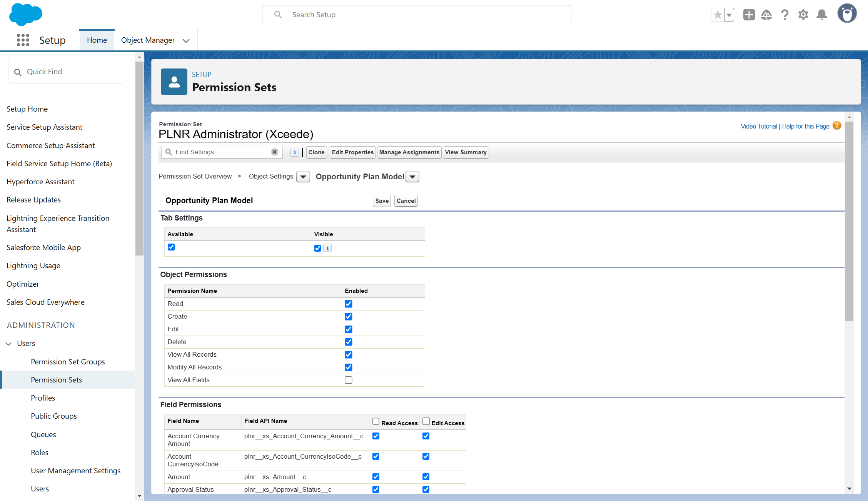Open the Permission Set Overview link
868x501 pixels.
[x=195, y=176]
